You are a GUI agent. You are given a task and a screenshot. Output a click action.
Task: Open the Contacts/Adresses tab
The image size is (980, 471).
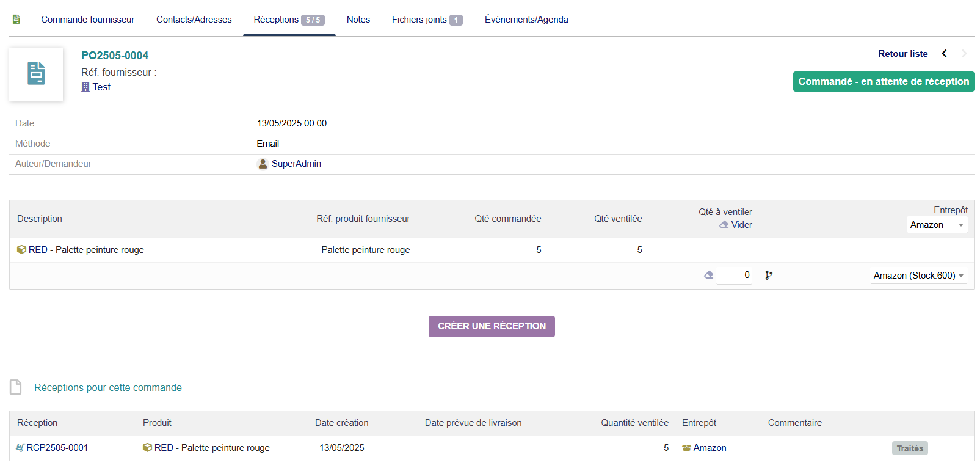coord(194,20)
